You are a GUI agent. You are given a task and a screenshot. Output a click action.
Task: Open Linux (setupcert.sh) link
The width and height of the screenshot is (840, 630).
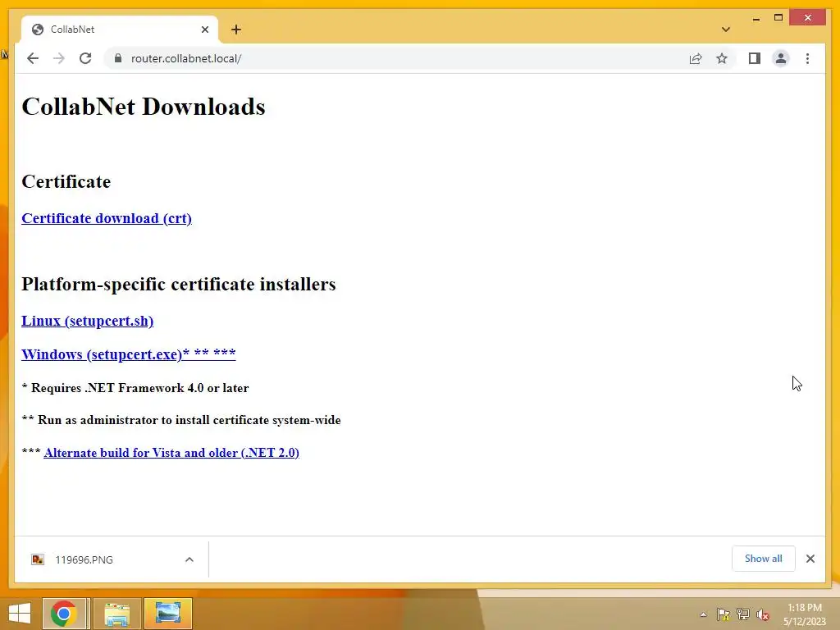coord(87,321)
